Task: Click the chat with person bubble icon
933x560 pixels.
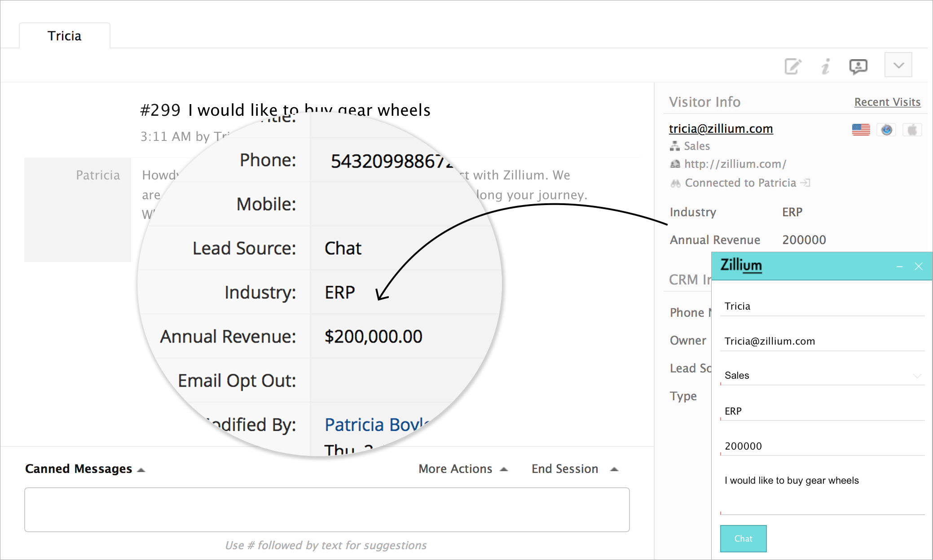Action: tap(858, 66)
